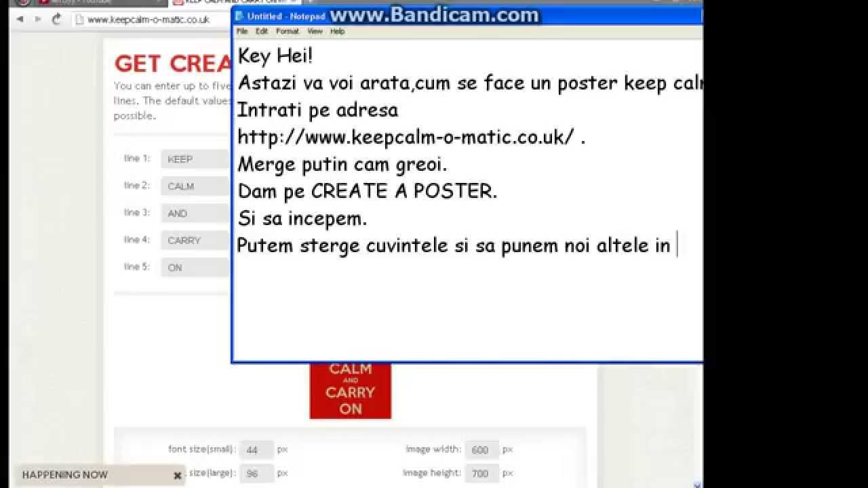Select the KEEP CALM AND CARRY ON browser tab
The width and height of the screenshot is (868, 488).
[235, 2]
